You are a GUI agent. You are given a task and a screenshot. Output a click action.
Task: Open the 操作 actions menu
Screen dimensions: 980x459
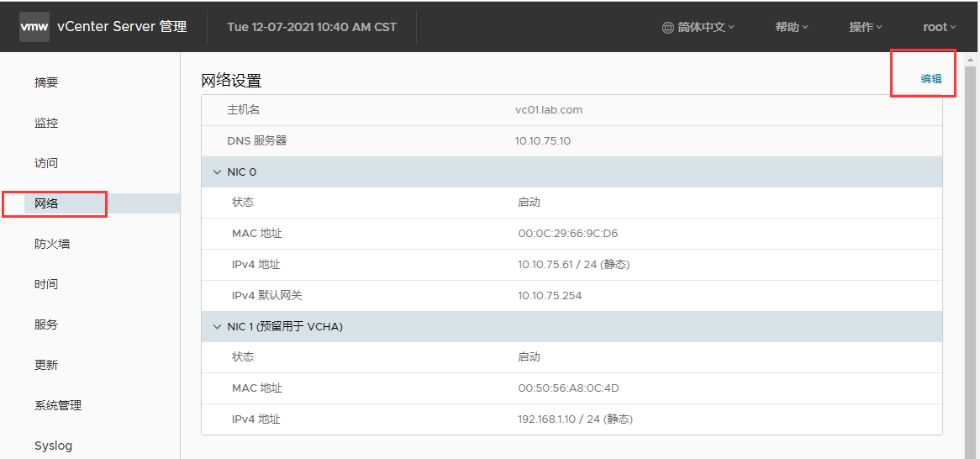866,27
